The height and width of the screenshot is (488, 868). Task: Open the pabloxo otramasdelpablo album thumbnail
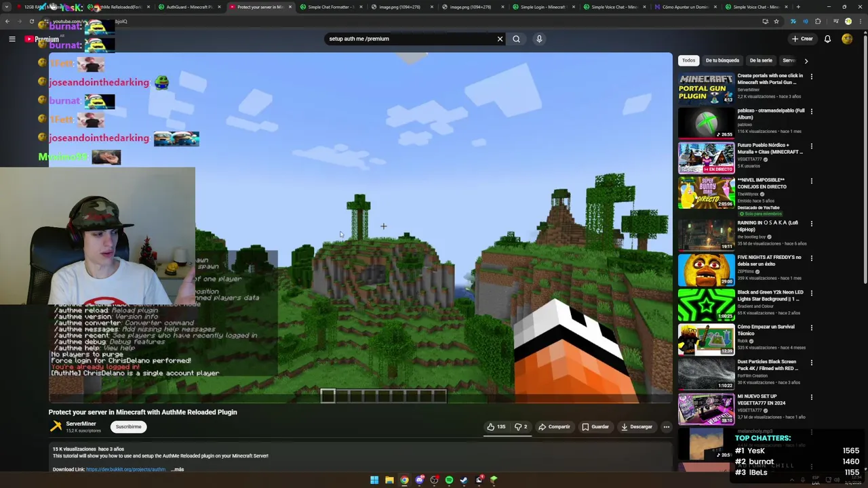coord(706,123)
